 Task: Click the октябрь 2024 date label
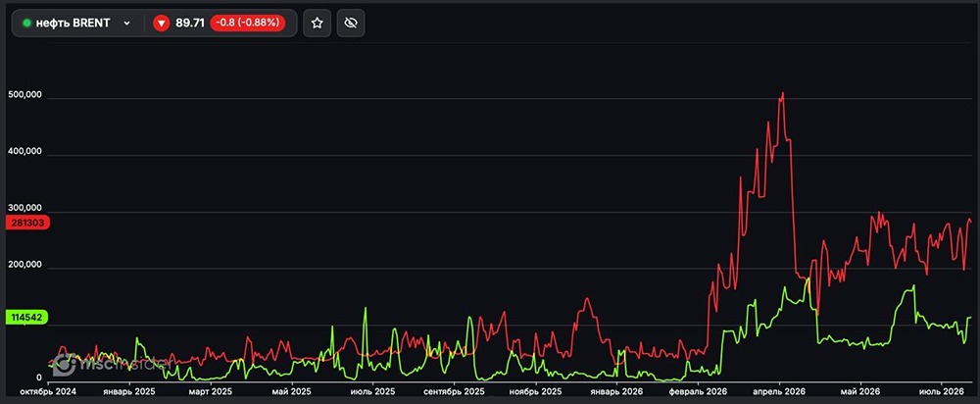pyautogui.click(x=48, y=392)
